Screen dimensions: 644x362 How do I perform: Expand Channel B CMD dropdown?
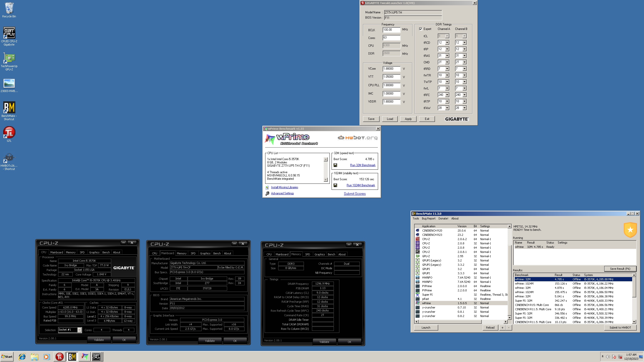coord(464,62)
